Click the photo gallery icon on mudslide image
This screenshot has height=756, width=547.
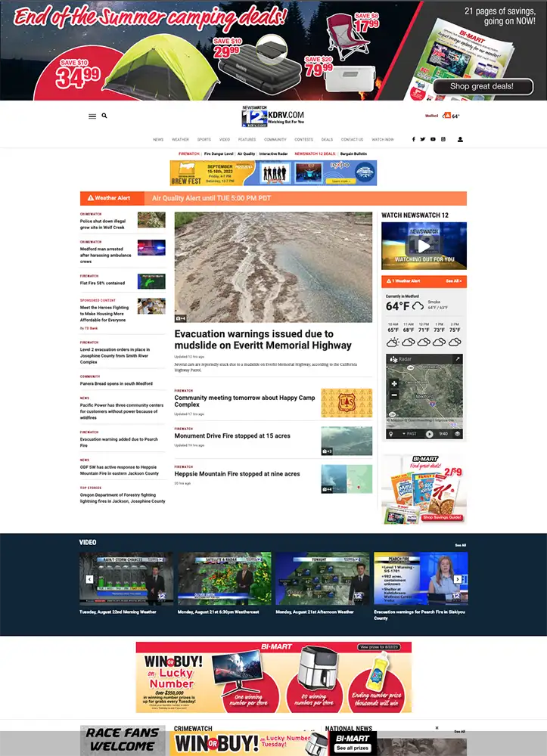181,318
